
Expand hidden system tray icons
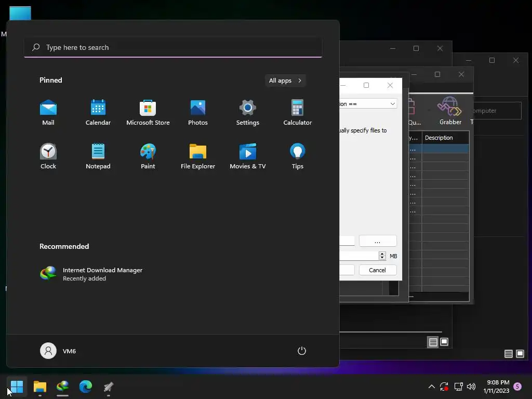tap(432, 387)
